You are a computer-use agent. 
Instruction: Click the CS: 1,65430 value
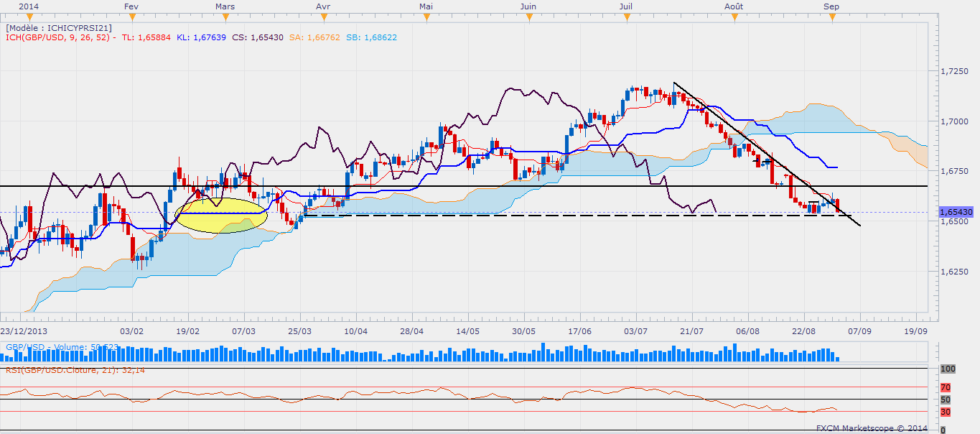point(258,37)
